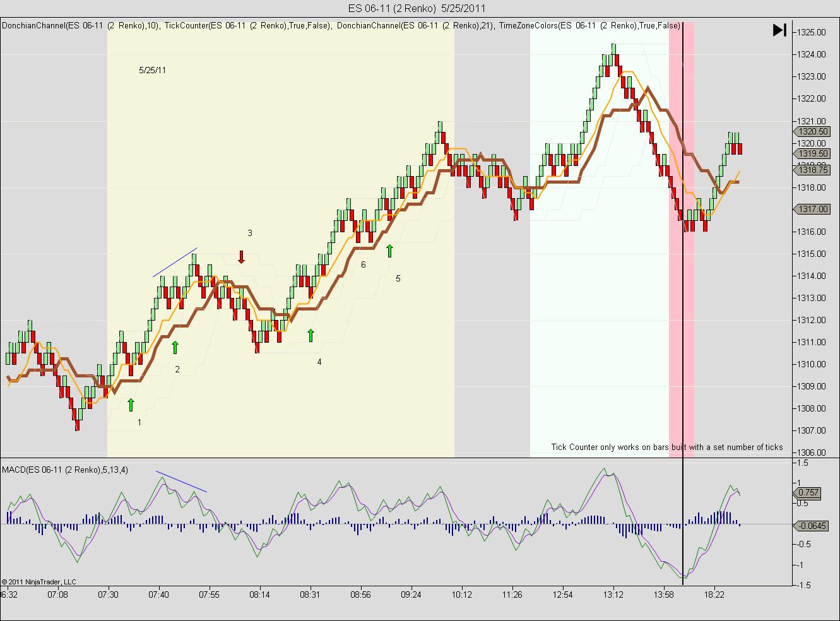The width and height of the screenshot is (840, 621).
Task: Select the green up arrow above label 5
Action: coord(389,251)
